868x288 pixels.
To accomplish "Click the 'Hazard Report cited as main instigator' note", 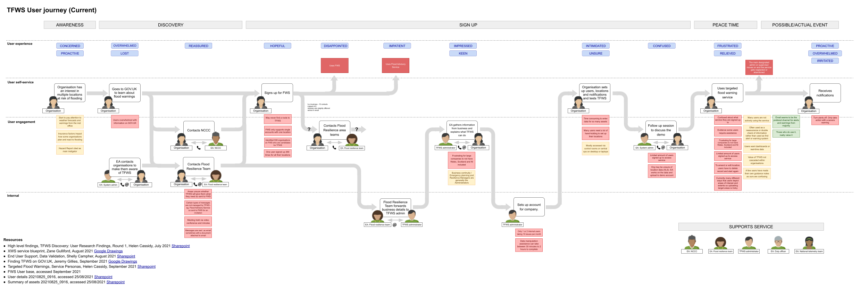I will pos(70,150).
